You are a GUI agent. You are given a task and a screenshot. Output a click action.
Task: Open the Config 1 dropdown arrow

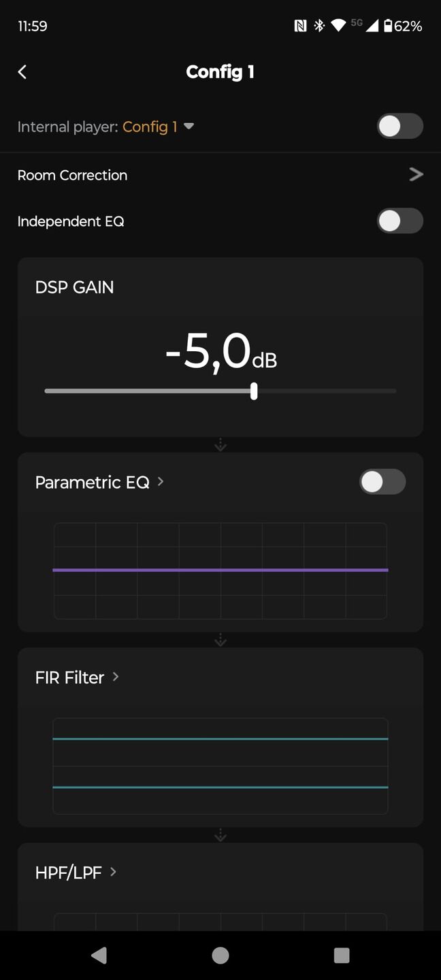(189, 127)
